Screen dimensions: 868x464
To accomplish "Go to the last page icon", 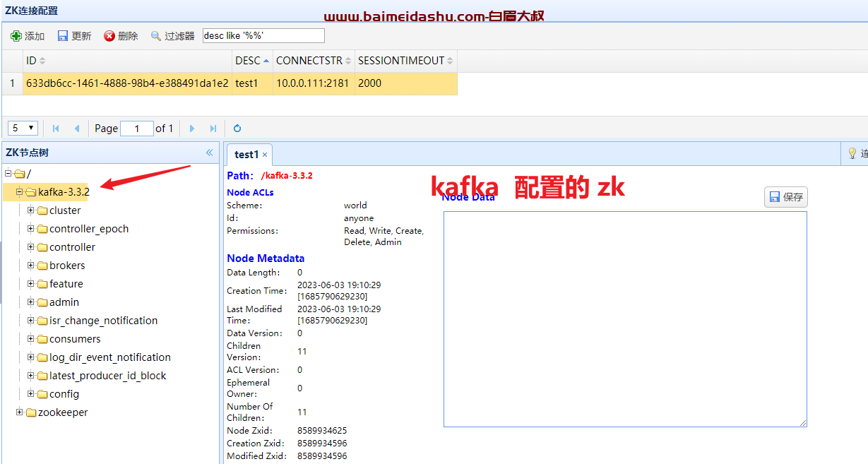I will pyautogui.click(x=213, y=129).
